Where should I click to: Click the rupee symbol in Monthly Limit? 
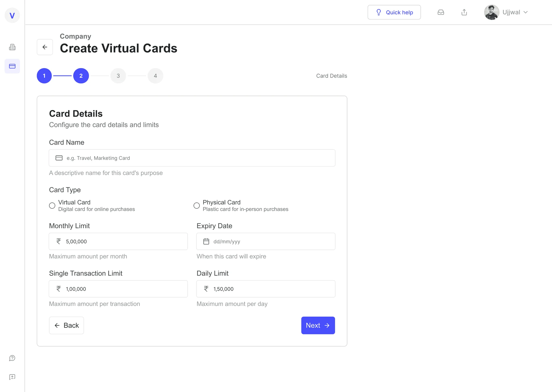tap(58, 241)
